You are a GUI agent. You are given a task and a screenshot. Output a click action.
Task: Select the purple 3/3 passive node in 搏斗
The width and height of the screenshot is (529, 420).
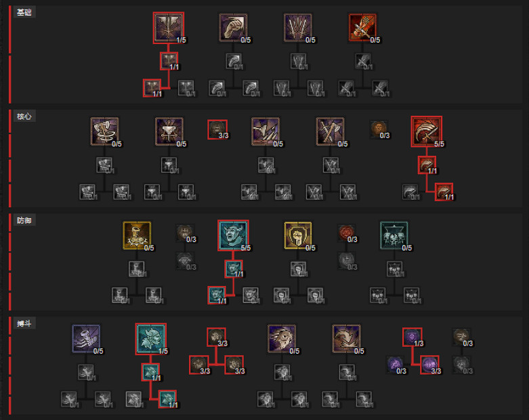pyautogui.click(x=429, y=364)
